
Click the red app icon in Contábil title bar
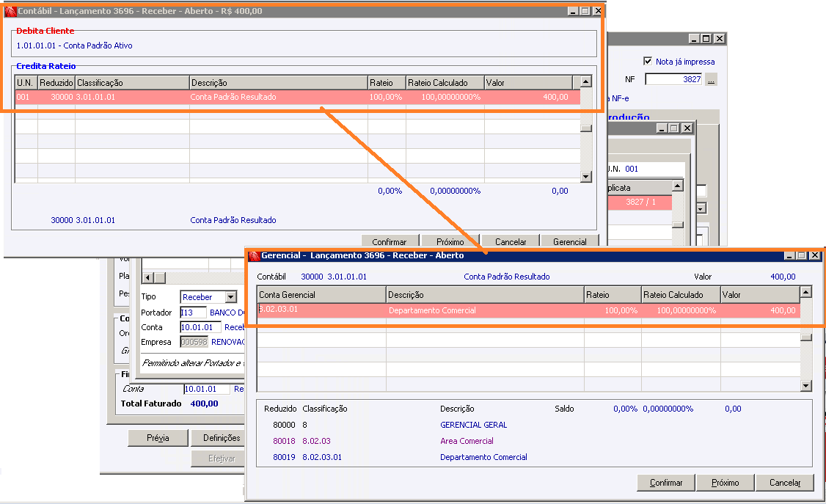pyautogui.click(x=10, y=11)
